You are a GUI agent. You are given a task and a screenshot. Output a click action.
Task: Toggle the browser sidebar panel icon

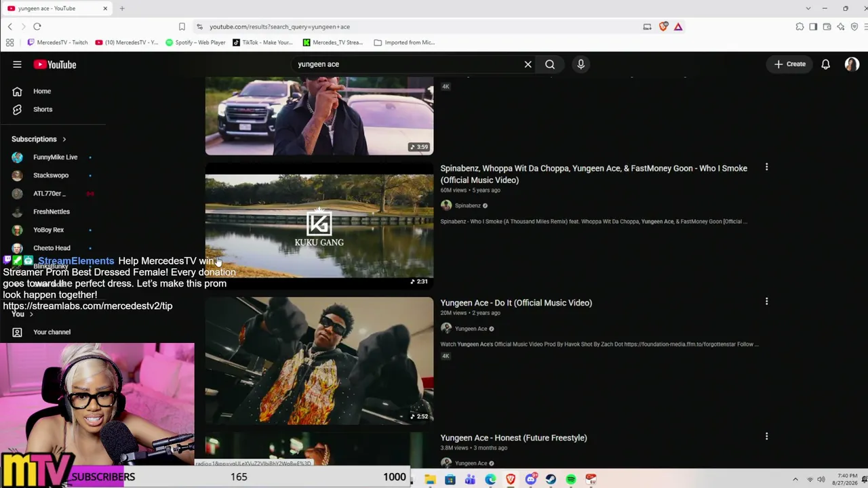pos(813,26)
